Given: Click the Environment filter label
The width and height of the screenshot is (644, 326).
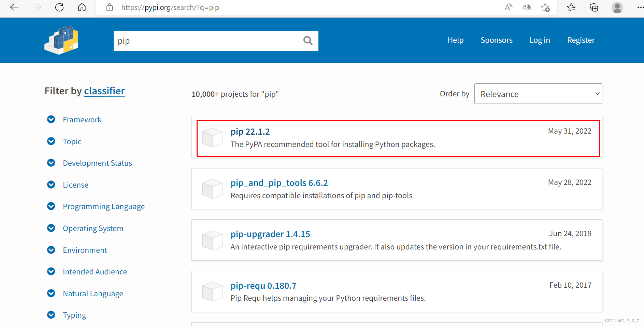Looking at the screenshot, I should [85, 250].
